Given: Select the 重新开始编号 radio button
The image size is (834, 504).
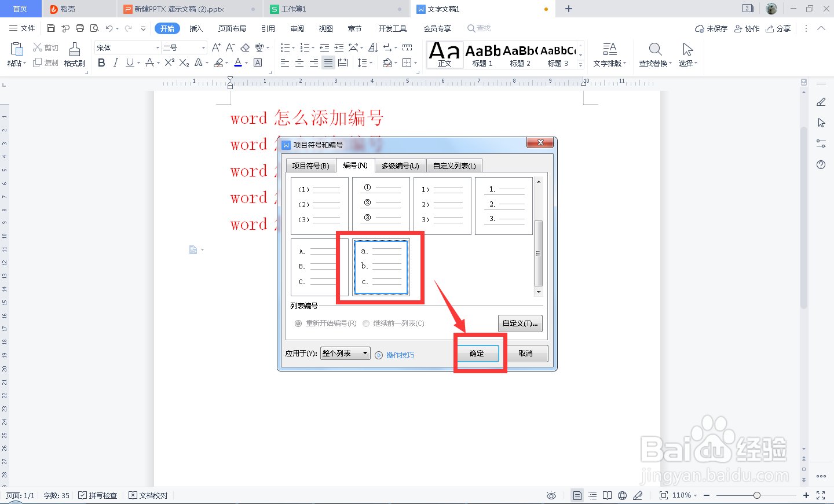Looking at the screenshot, I should coord(299,323).
